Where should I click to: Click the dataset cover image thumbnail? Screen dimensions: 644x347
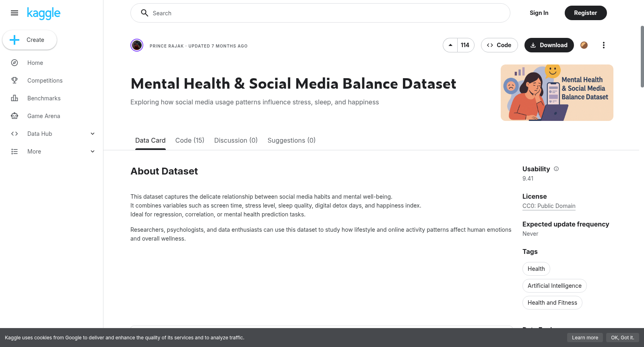[557, 93]
